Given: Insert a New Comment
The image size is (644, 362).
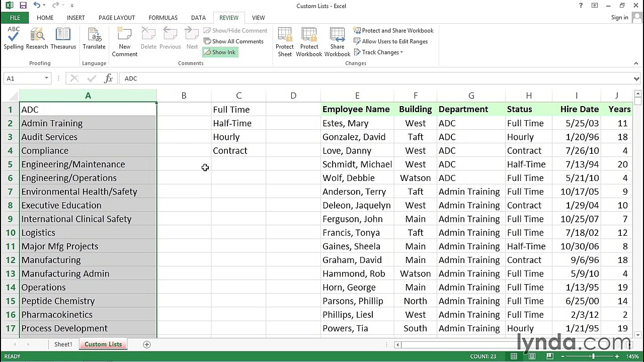Looking at the screenshot, I should coord(124,42).
